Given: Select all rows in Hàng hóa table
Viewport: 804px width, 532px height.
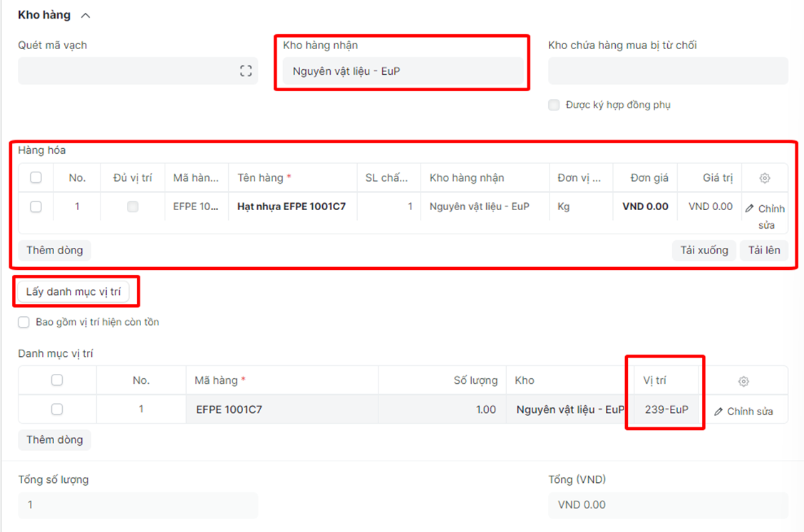Looking at the screenshot, I should (x=36, y=178).
